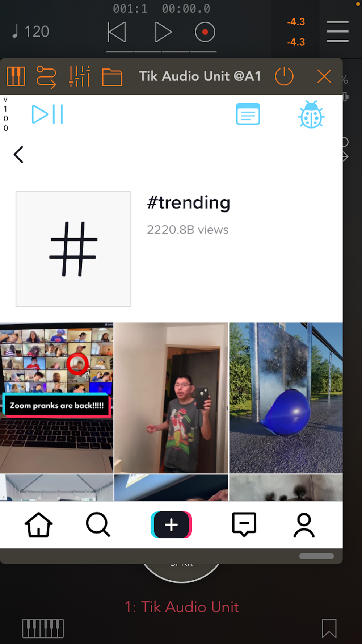
Task: Go back with the left chevron
Action: (x=19, y=155)
